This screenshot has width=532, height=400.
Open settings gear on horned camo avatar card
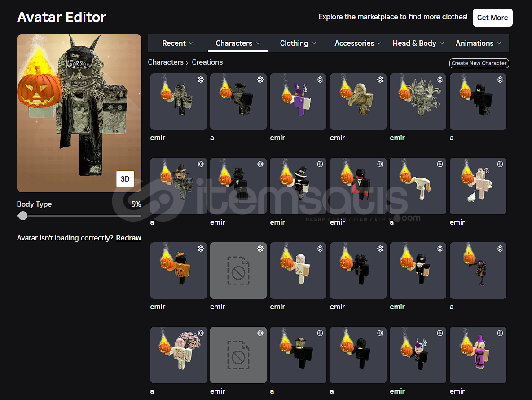point(201,80)
